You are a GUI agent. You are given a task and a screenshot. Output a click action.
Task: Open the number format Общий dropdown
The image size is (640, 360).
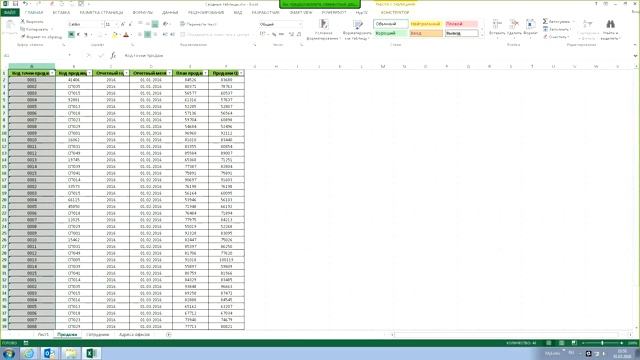click(x=300, y=24)
